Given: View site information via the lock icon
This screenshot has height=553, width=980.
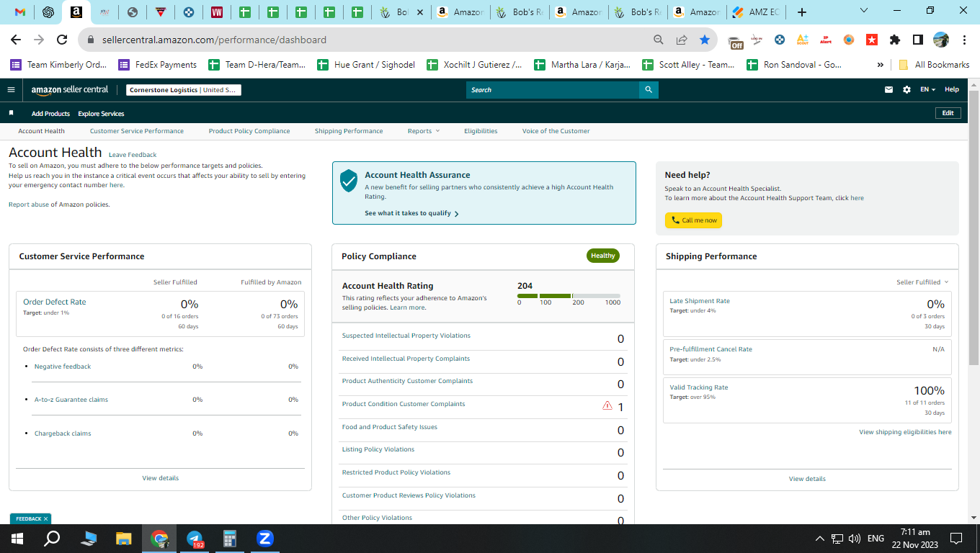Looking at the screenshot, I should 91,40.
